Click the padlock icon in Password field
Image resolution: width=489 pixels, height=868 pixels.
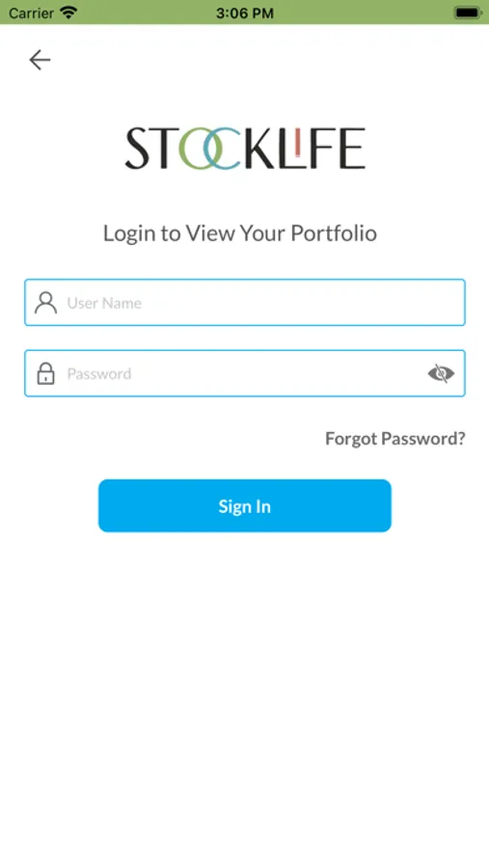(x=45, y=373)
